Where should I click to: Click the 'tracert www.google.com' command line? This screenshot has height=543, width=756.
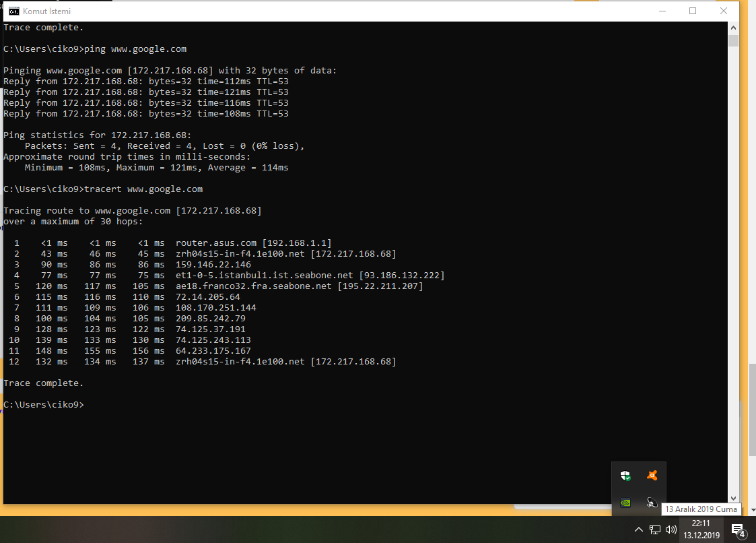(x=103, y=189)
